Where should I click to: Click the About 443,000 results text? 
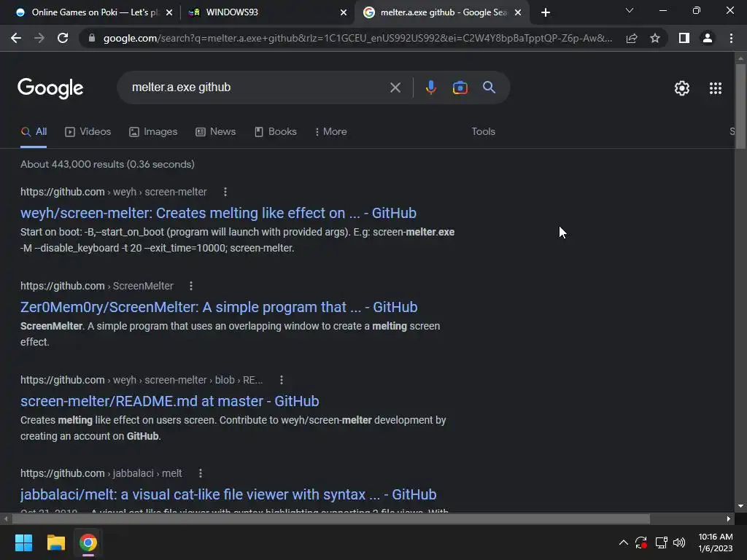[108, 164]
